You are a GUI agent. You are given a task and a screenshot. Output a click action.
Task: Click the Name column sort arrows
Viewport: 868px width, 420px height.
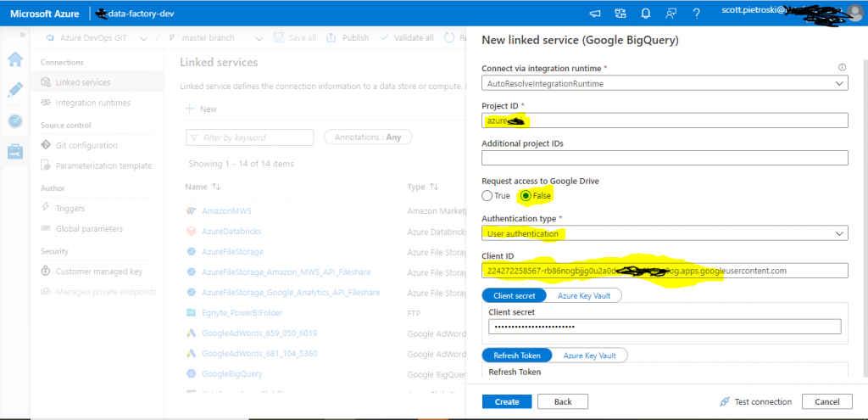coord(216,188)
